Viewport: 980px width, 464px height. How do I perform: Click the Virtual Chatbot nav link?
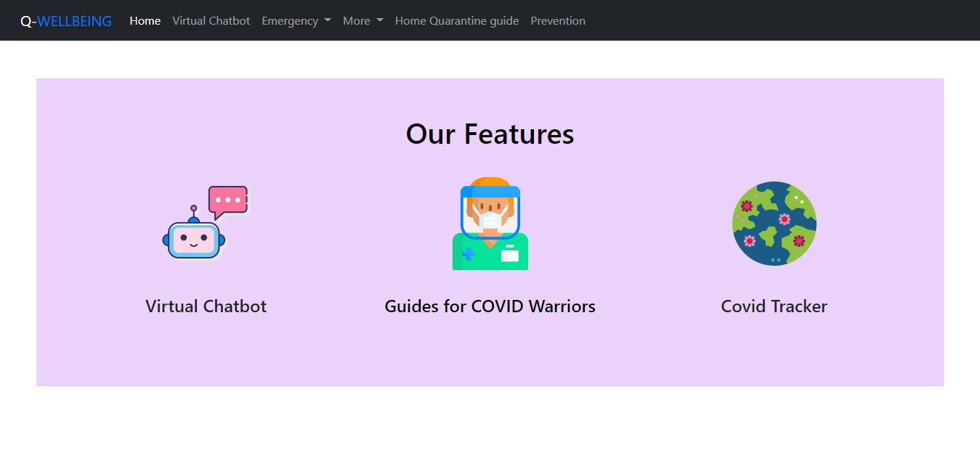pyautogui.click(x=211, y=21)
